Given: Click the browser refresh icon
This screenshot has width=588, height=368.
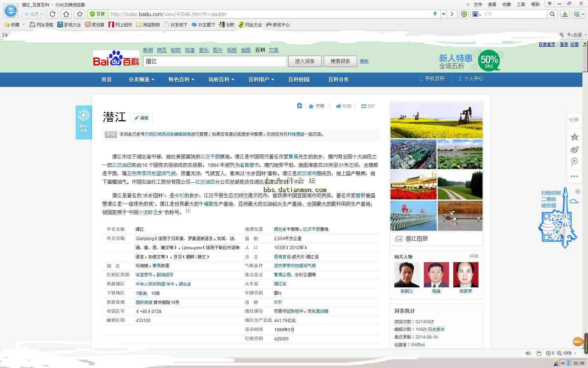Looking at the screenshot, I should pos(52,14).
